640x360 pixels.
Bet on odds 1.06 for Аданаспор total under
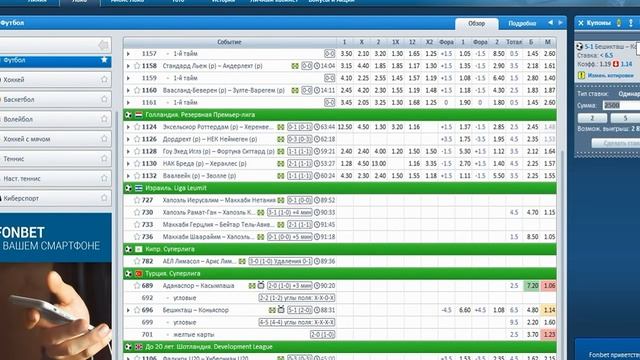click(549, 286)
